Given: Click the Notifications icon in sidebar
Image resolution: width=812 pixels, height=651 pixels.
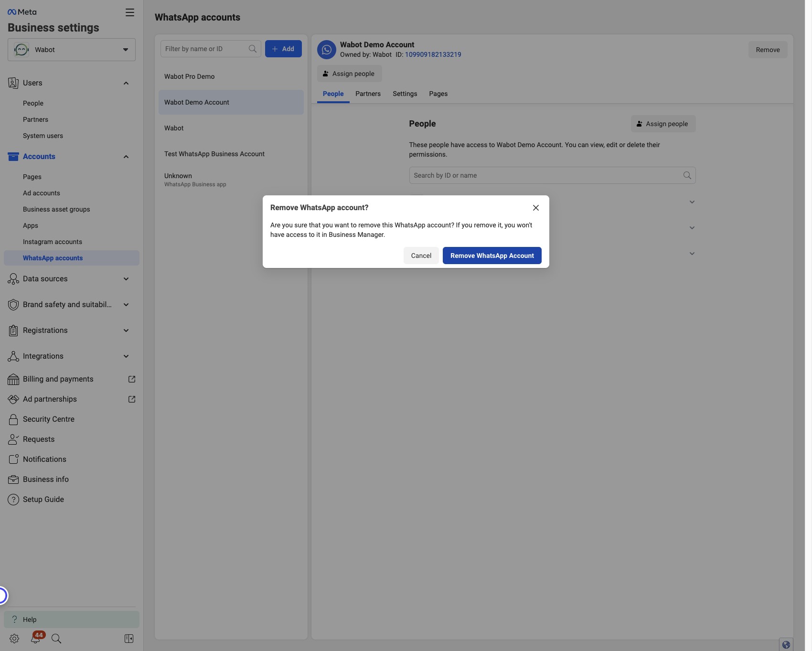Looking at the screenshot, I should click(x=13, y=459).
